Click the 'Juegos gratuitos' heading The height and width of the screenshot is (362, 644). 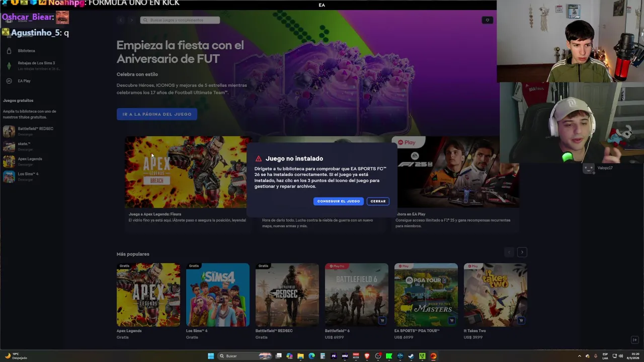(x=18, y=101)
